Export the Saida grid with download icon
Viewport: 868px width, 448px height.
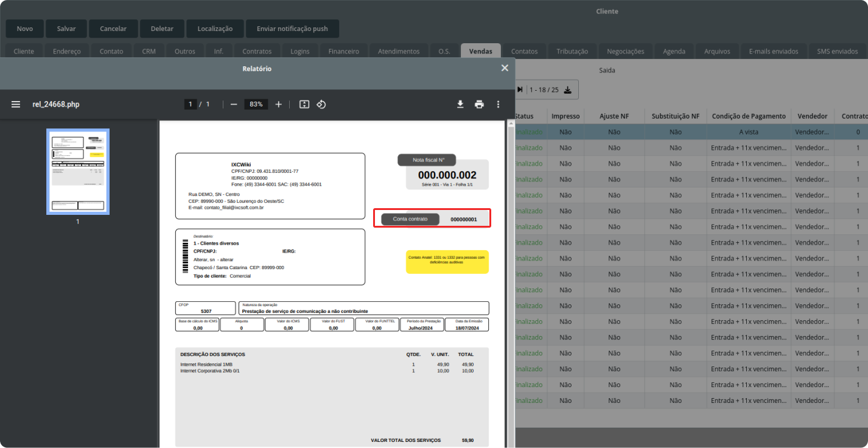tap(567, 89)
